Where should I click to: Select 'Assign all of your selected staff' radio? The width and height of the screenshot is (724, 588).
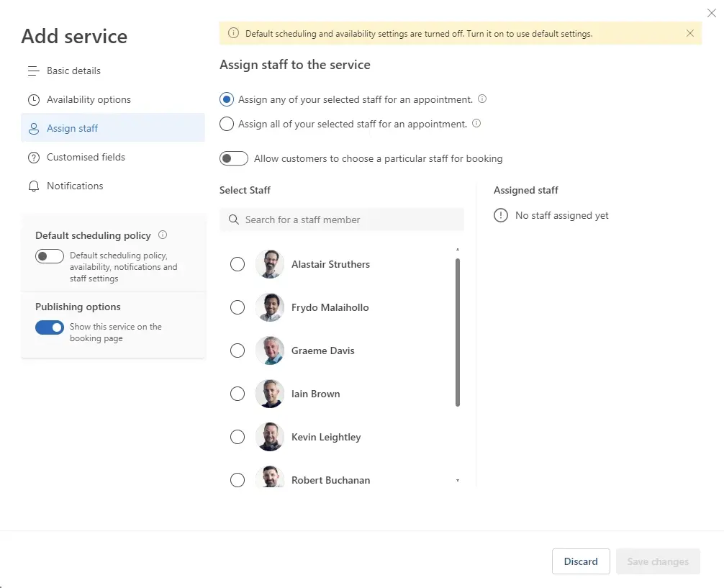(227, 124)
